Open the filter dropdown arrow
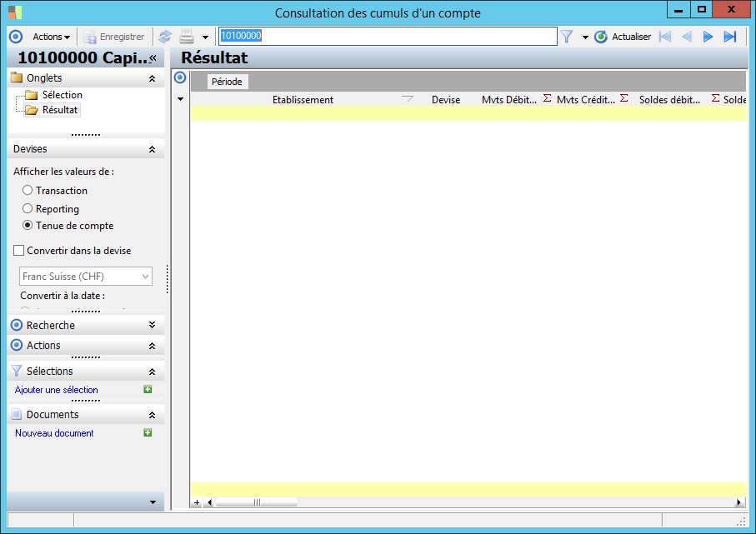This screenshot has width=756, height=534. (585, 37)
